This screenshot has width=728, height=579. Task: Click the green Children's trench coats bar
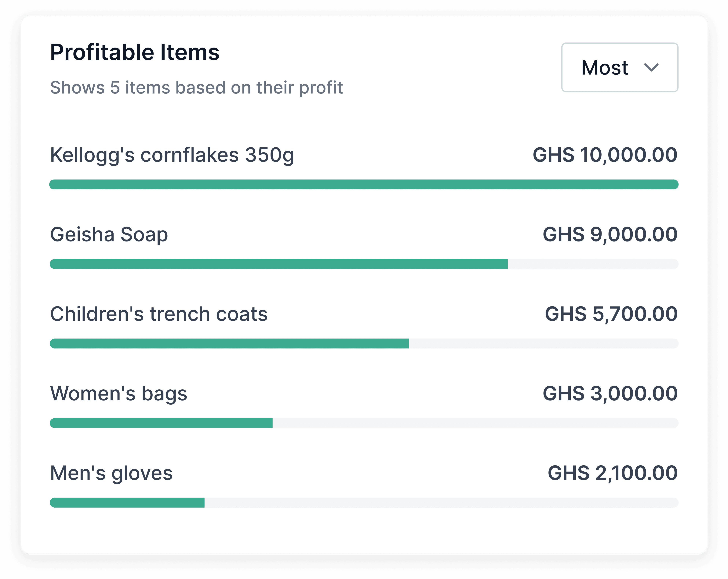tap(229, 344)
